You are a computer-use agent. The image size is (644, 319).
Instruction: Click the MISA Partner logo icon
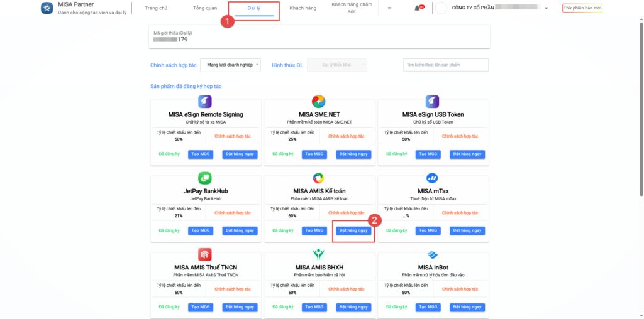47,8
